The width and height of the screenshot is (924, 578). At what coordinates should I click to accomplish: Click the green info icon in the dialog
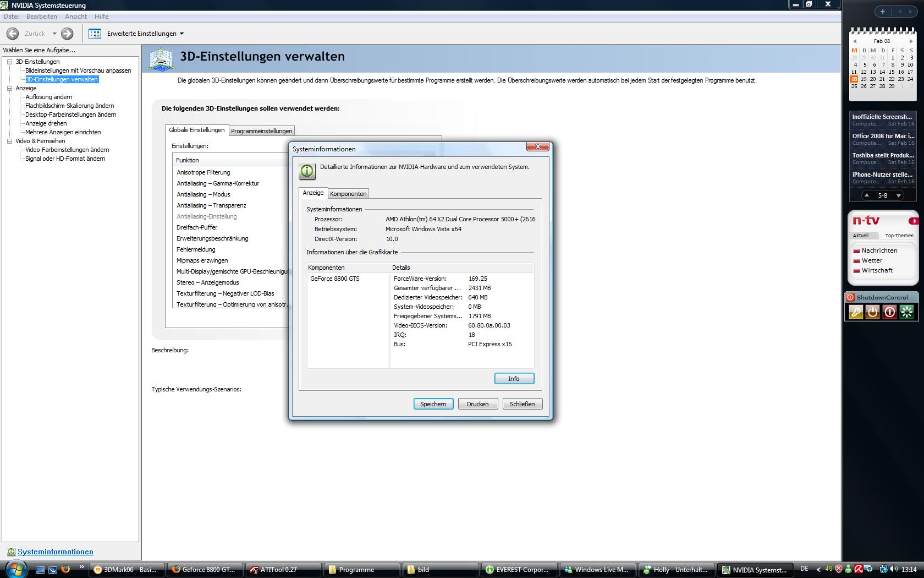click(307, 171)
